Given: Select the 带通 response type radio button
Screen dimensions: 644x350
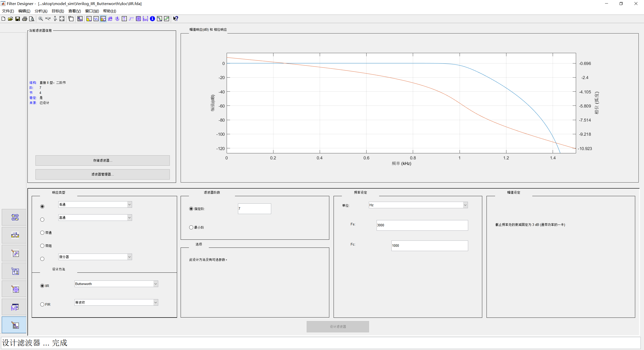Looking at the screenshot, I should (42, 233).
